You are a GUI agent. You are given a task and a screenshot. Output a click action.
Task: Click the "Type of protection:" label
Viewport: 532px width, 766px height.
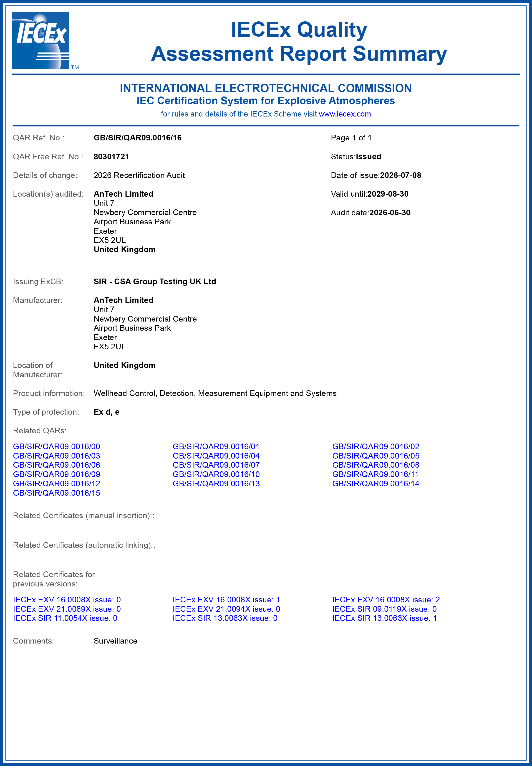point(46,412)
